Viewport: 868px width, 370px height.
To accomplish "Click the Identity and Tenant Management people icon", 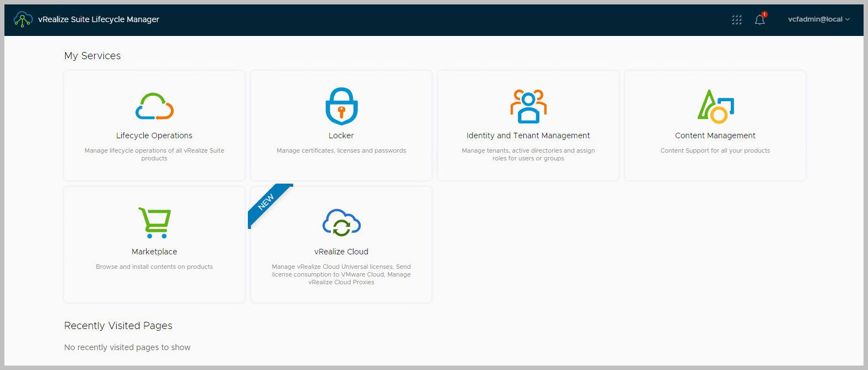I will [528, 106].
